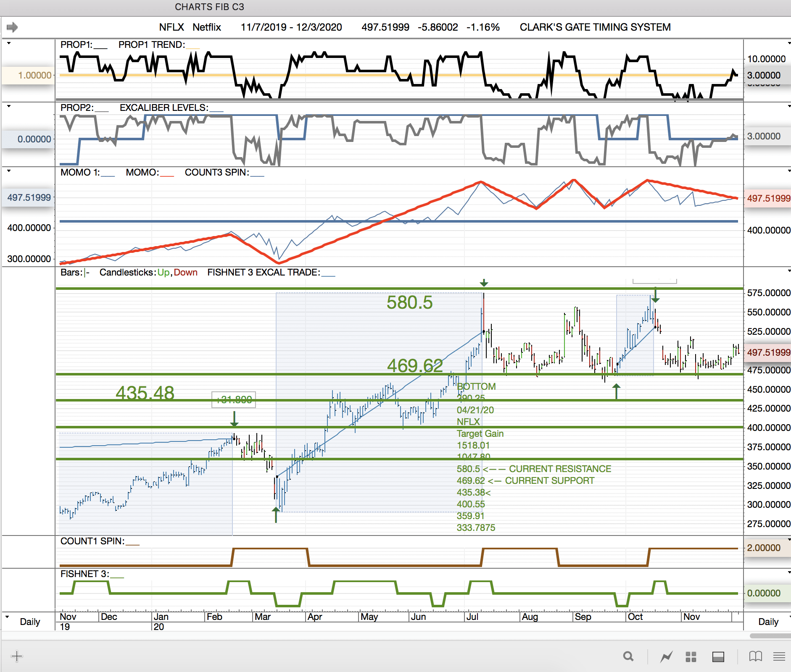Click the PROP1: legend label
Viewport: 791px width, 672px height.
(76, 45)
